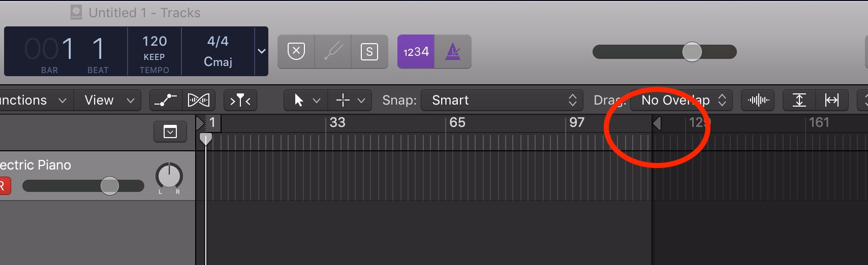Toggle the Flex view button

point(198,100)
